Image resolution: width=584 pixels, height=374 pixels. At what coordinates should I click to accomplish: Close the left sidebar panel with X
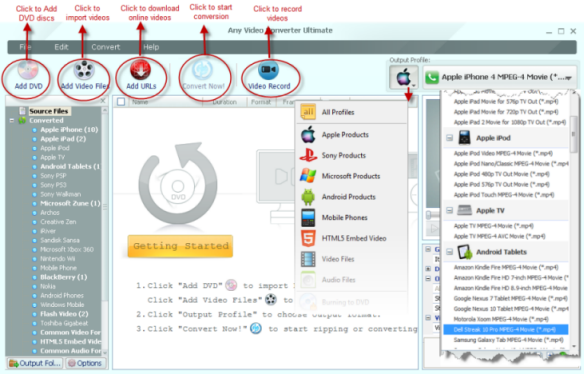pos(103,101)
